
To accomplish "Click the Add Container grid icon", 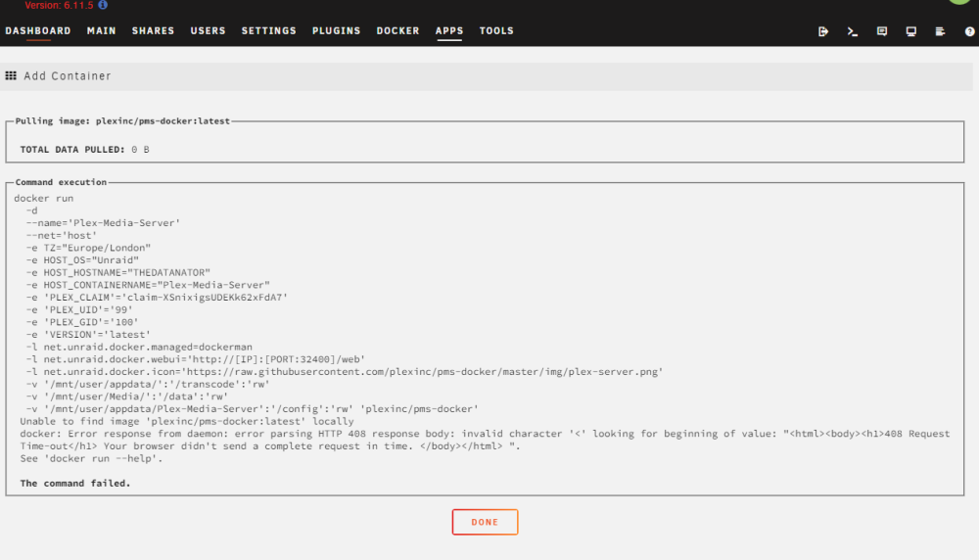I will [11, 75].
